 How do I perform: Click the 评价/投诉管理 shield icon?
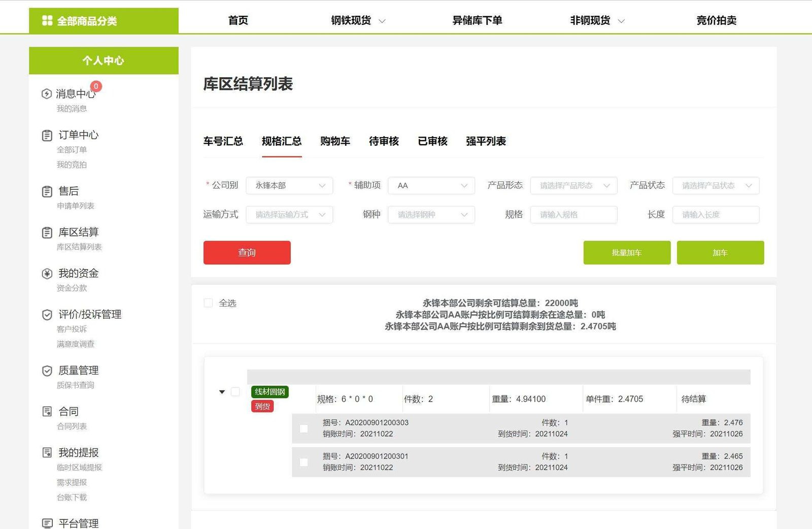tap(47, 315)
